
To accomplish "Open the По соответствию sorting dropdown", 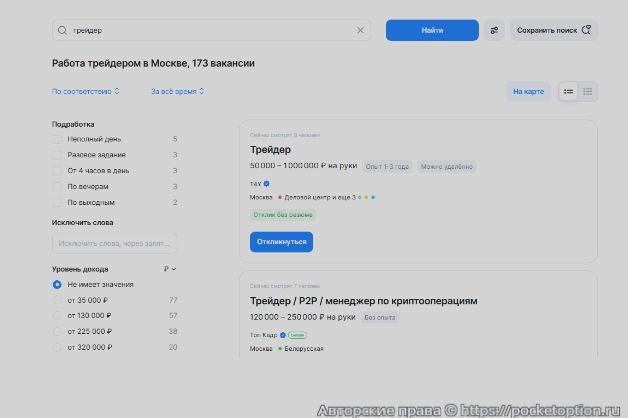I will tap(86, 92).
